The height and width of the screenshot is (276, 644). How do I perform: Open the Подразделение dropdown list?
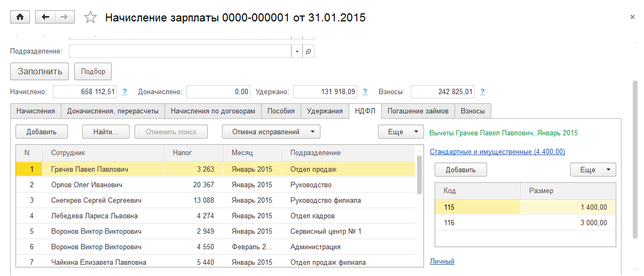[297, 51]
